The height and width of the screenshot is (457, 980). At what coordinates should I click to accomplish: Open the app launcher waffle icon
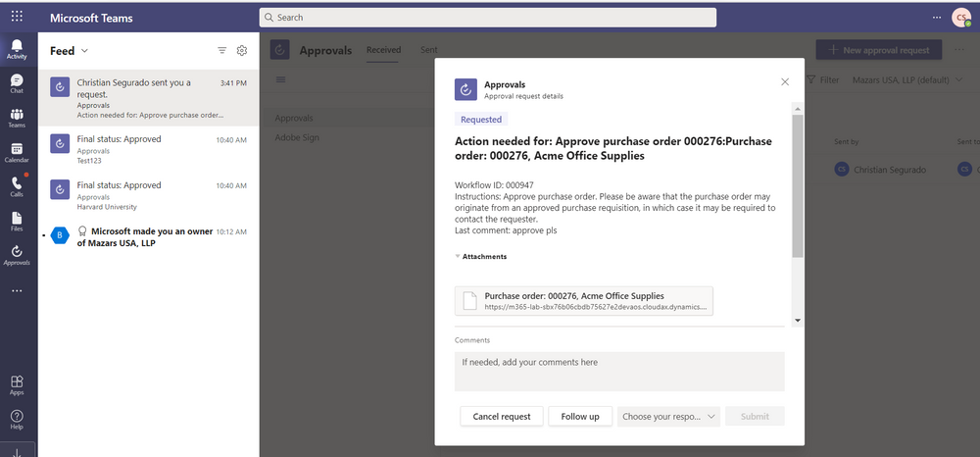tap(17, 17)
